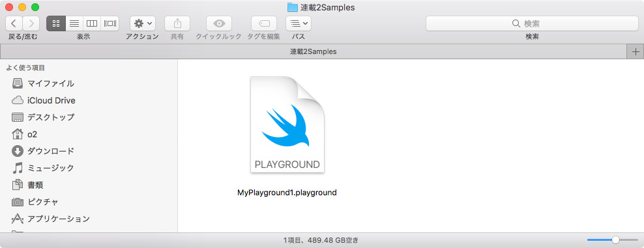Go back to previous folder
The image size is (644, 248).
14,23
